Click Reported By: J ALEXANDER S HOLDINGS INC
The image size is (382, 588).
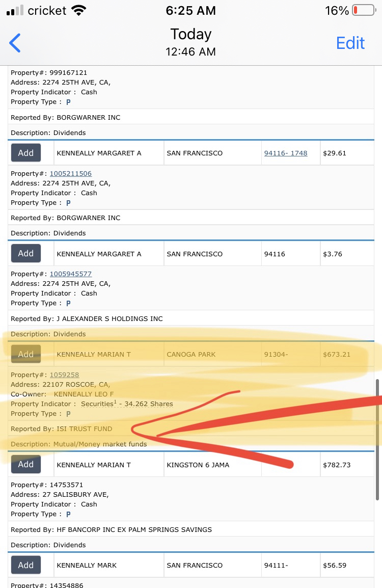(87, 319)
